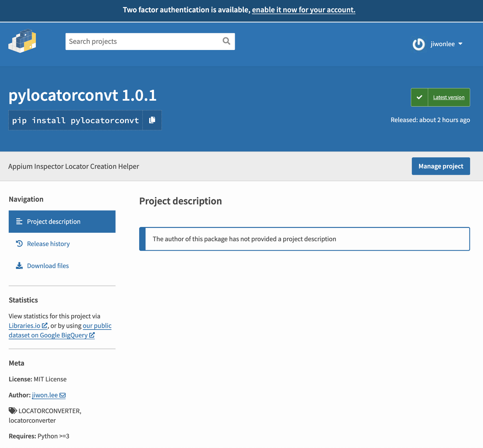The height and width of the screenshot is (448, 483).
Task: Click the search magnifier icon
Action: click(226, 41)
